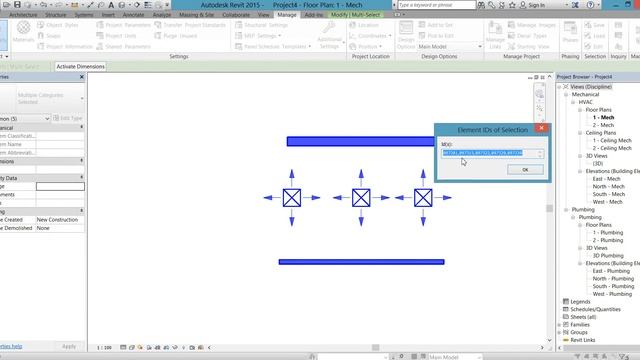640x360 pixels.
Task: Click the Help question mark icon
Action: [x=590, y=5]
